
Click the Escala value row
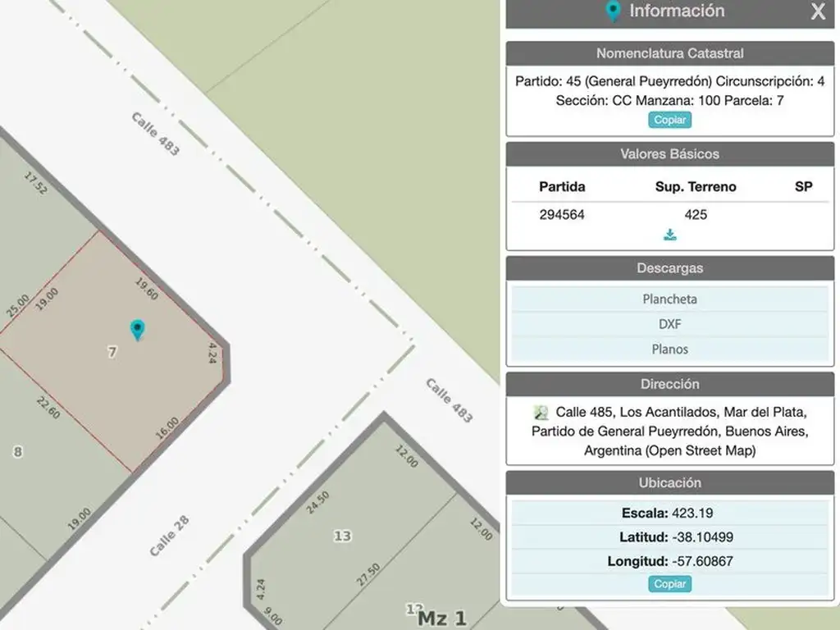click(x=669, y=514)
